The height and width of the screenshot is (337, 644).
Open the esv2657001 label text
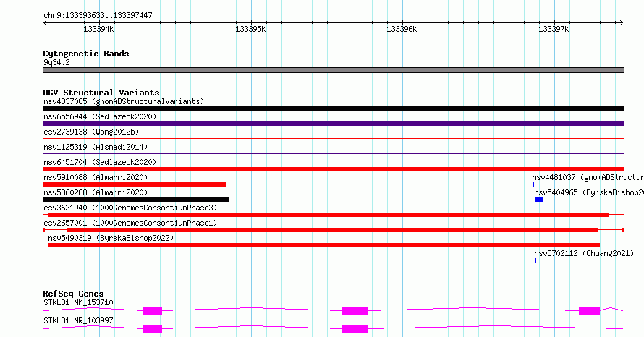click(x=130, y=223)
